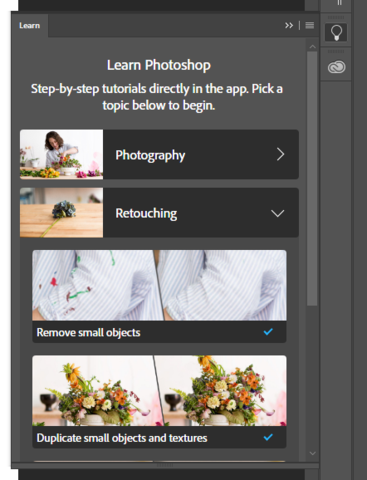Click the vertical scrollbar thumb
This screenshot has height=480, width=367.
pos(312,179)
